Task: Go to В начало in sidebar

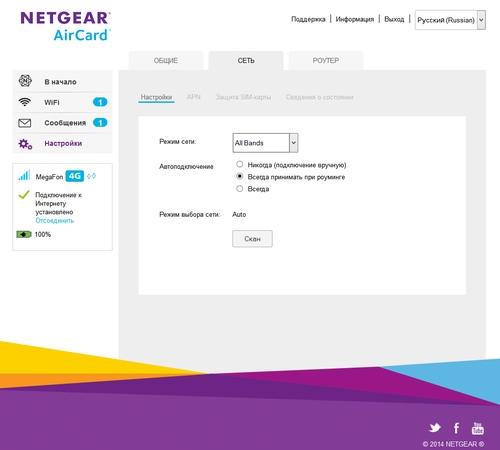Action: click(x=63, y=82)
